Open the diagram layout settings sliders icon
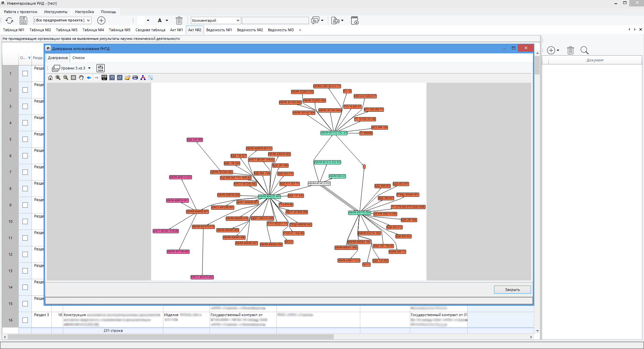Image resolution: width=644 pixels, height=349 pixels. (x=101, y=68)
